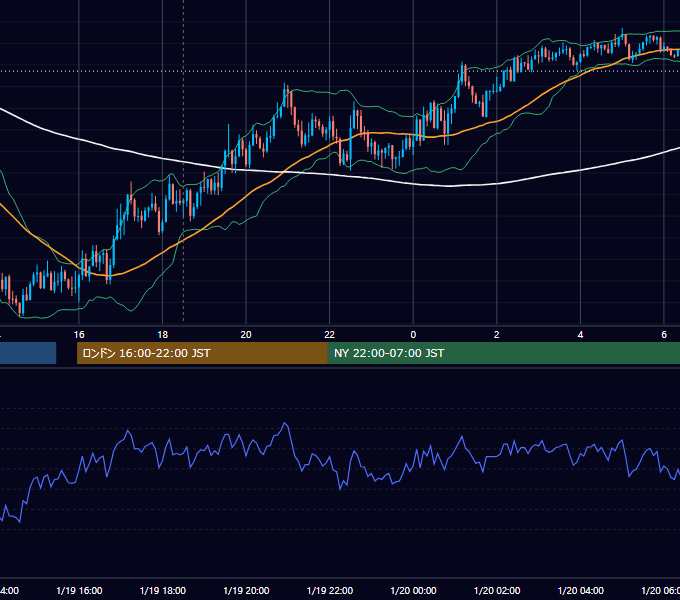Click the 1/20 02:00 label on oscillator axis
This screenshot has width=680, height=600.
[497, 590]
